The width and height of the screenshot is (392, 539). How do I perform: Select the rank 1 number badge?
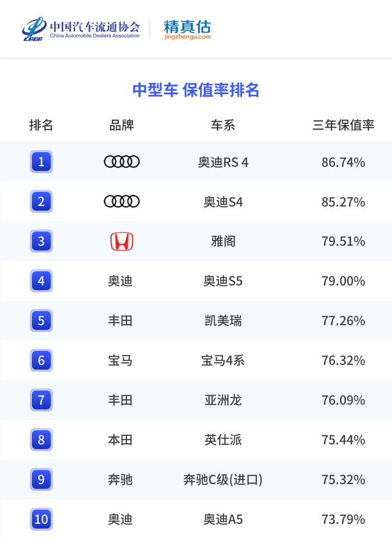[x=41, y=162]
